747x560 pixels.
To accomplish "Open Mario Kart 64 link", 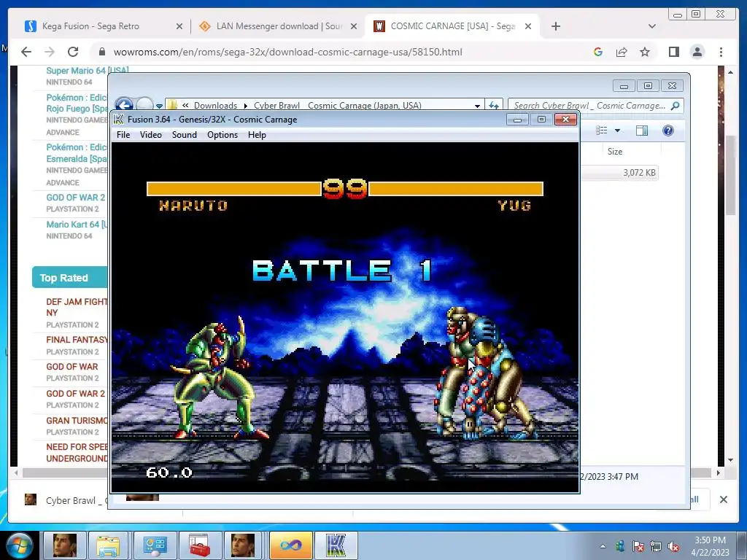I will 76,225.
